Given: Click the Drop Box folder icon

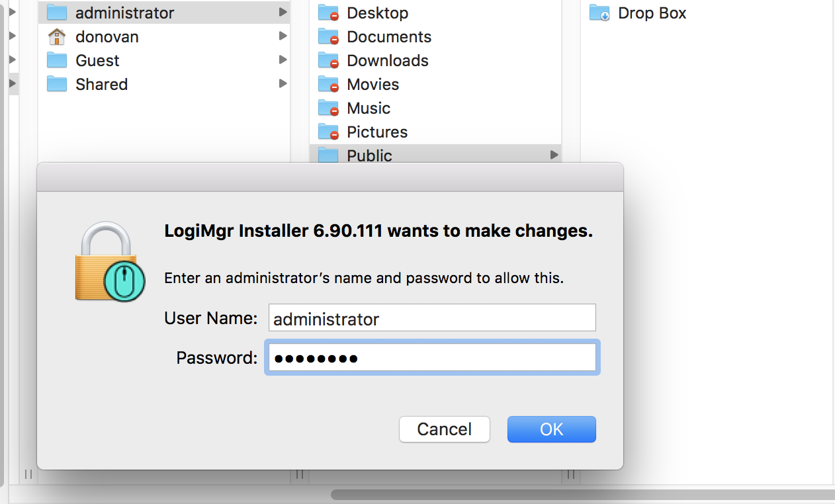Looking at the screenshot, I should [599, 13].
